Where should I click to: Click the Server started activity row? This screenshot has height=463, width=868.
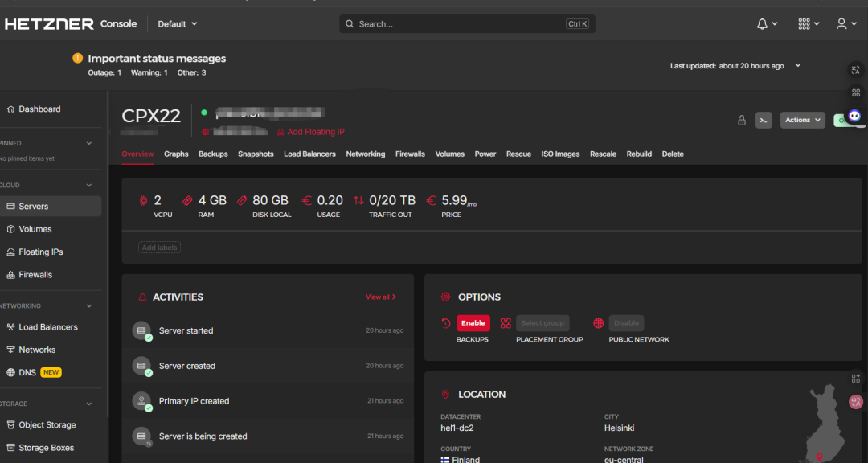268,330
